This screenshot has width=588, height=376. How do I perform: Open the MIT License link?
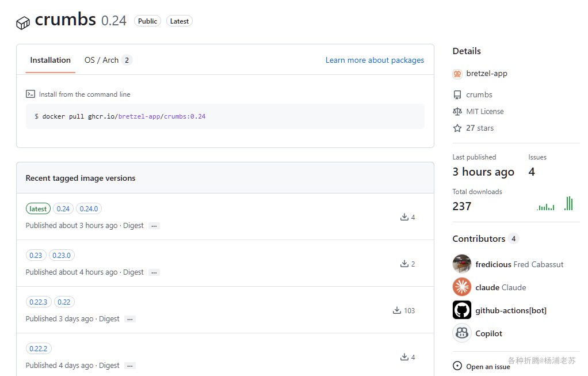[485, 112]
